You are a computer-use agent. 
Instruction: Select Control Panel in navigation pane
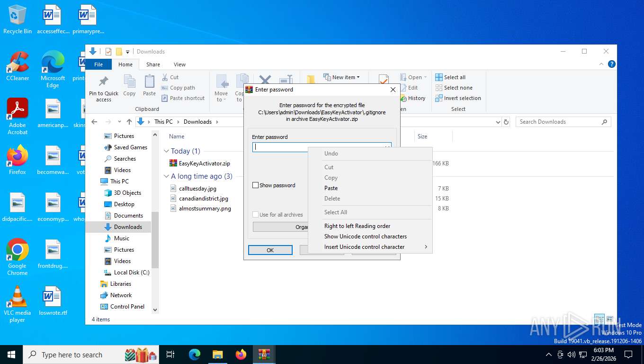click(x=122, y=307)
